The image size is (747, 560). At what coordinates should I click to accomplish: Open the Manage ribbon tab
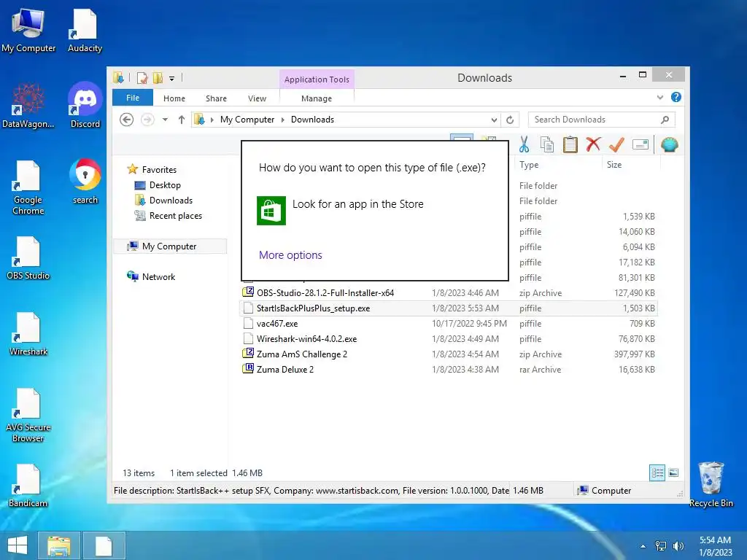pos(317,98)
